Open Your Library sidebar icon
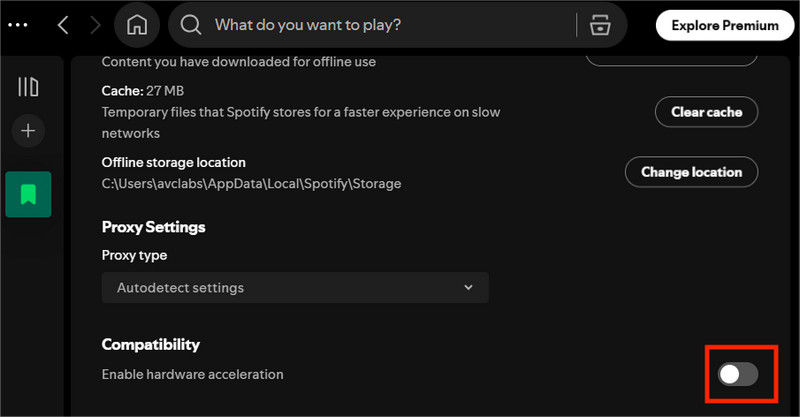The height and width of the screenshot is (417, 800). coord(28,87)
